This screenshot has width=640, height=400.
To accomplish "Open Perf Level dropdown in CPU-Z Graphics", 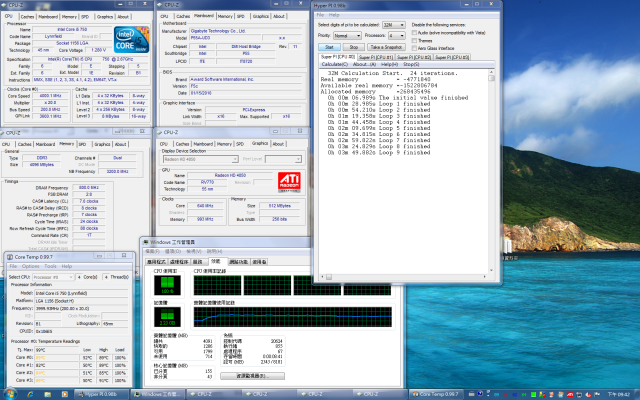I will click(283, 159).
